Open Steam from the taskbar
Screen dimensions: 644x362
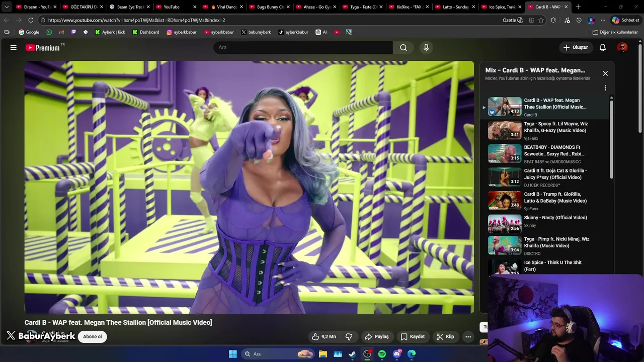coord(352,354)
